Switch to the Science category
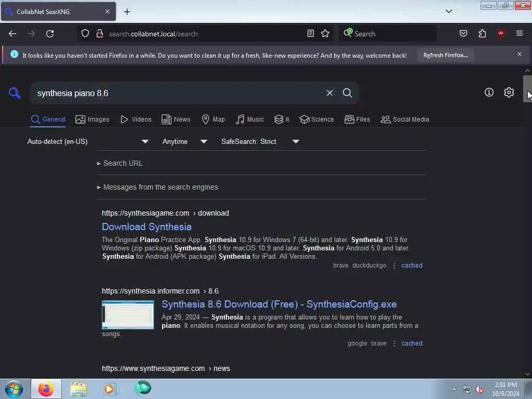This screenshot has height=399, width=532. pyautogui.click(x=316, y=119)
